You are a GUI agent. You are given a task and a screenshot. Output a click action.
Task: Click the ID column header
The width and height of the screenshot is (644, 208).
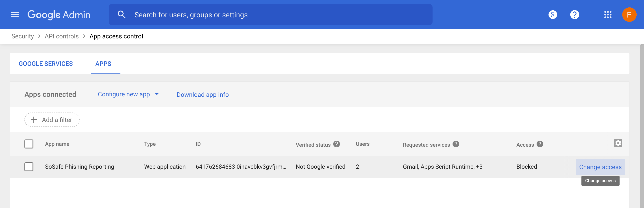(x=198, y=144)
